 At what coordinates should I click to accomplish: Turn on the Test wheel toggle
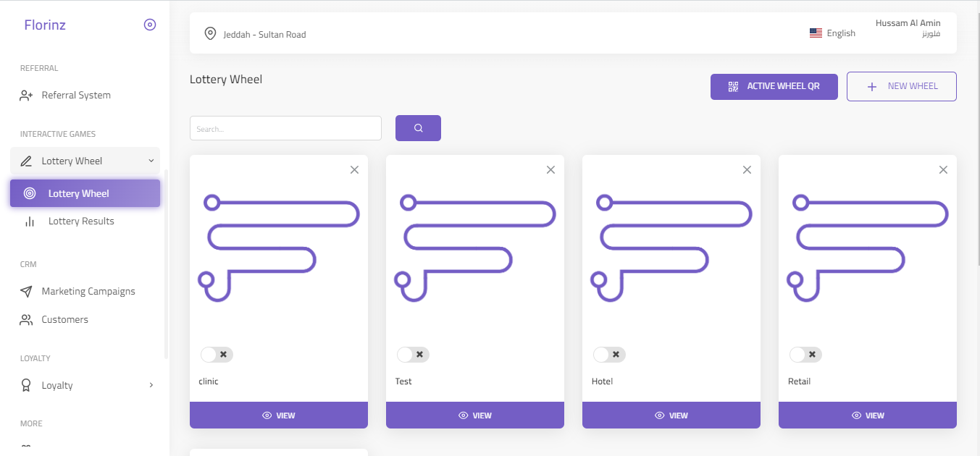(x=413, y=355)
